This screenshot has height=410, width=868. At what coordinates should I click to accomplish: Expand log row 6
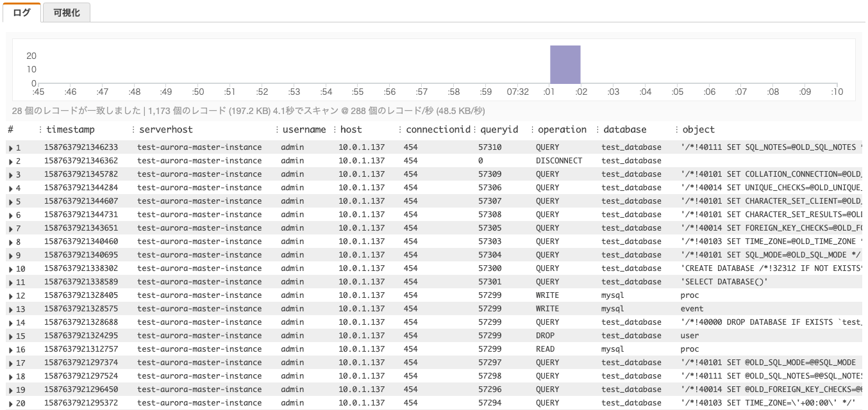11,215
